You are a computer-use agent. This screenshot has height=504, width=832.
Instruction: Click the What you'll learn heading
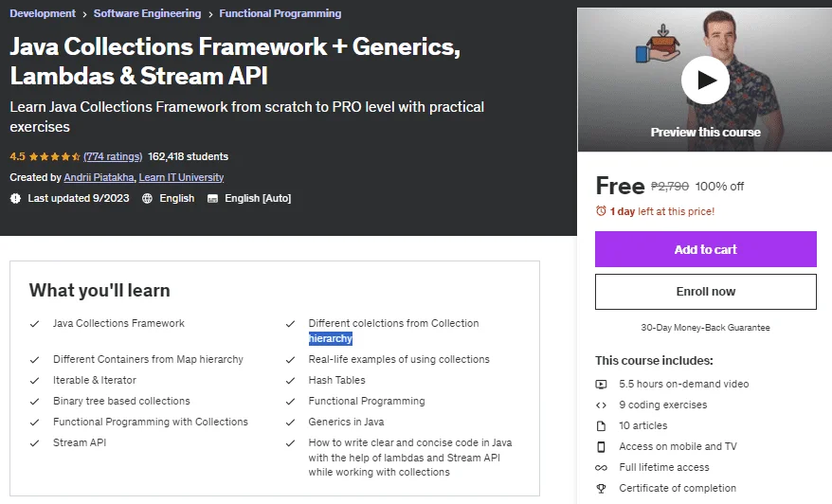(x=99, y=290)
